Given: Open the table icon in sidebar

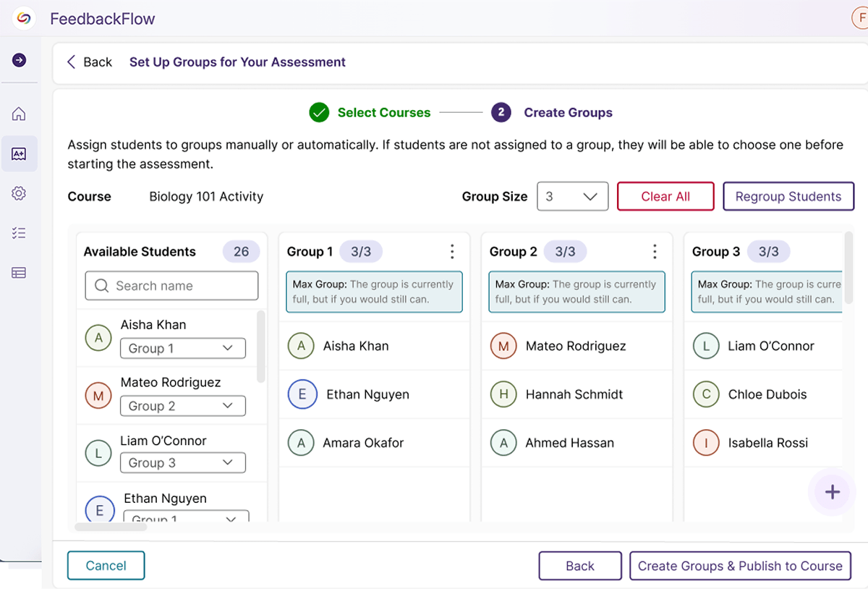Looking at the screenshot, I should click(x=20, y=273).
